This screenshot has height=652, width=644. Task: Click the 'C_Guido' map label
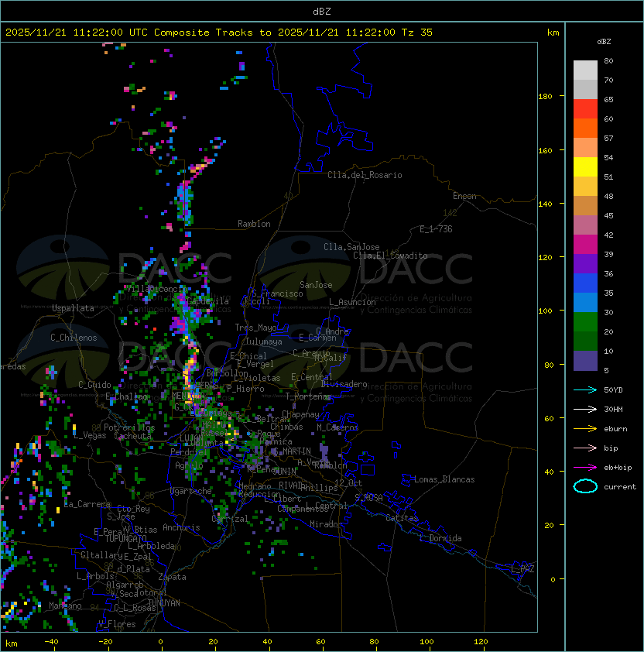[94, 385]
